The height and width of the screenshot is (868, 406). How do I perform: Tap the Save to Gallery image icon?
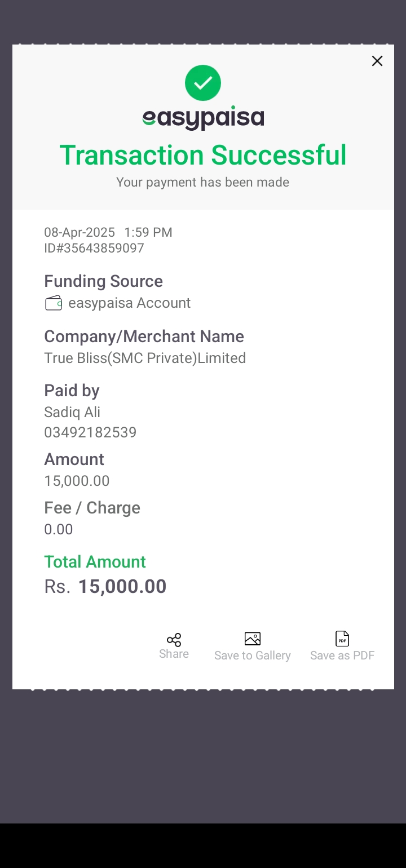pyautogui.click(x=253, y=639)
